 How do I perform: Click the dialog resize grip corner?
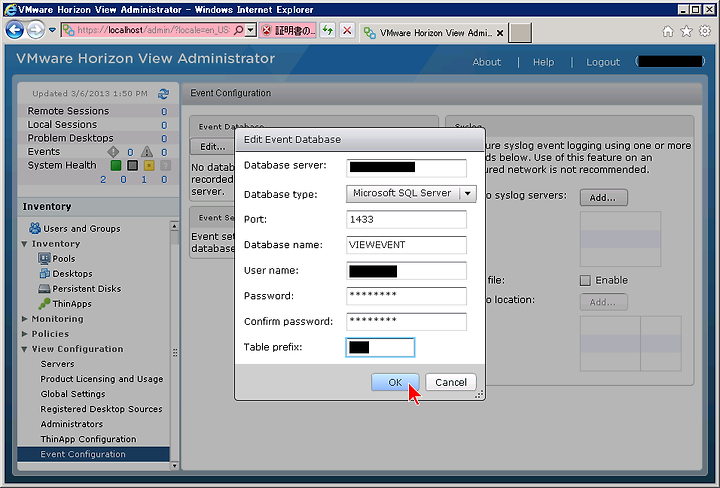[479, 395]
